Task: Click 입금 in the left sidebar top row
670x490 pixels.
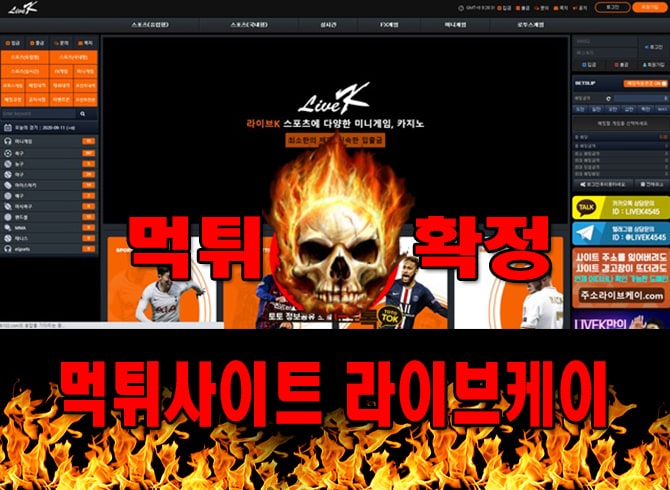Action: tap(13, 43)
